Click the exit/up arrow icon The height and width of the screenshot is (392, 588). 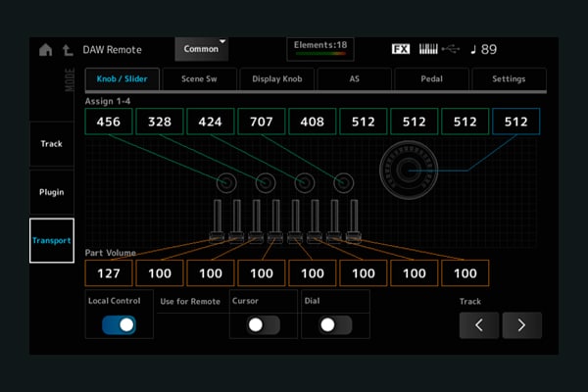point(67,50)
